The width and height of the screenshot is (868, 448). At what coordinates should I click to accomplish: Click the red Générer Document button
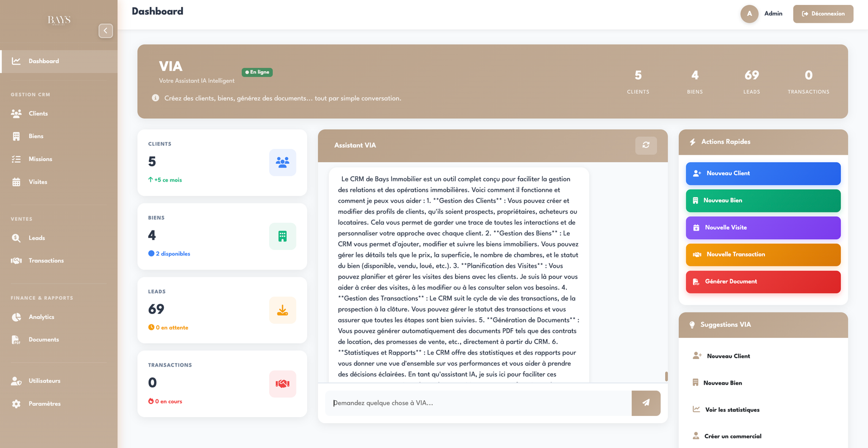pyautogui.click(x=763, y=282)
